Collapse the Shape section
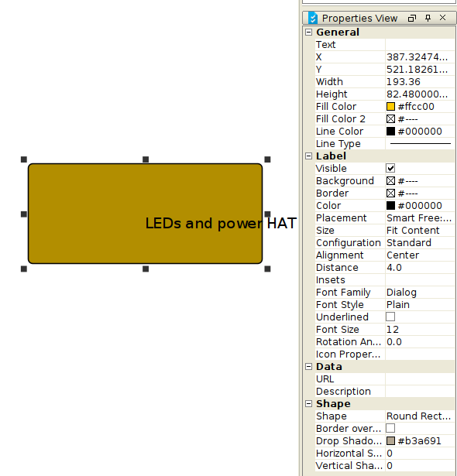The width and height of the screenshot is (457, 476). (309, 404)
